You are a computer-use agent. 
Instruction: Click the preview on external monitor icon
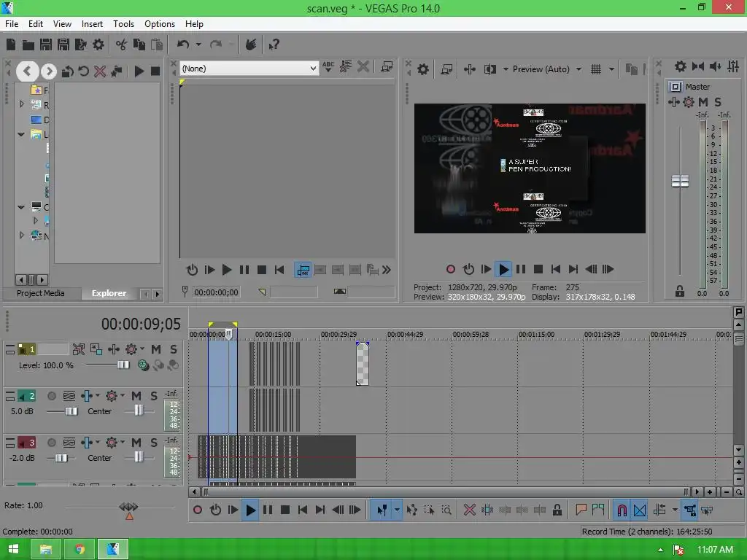coord(446,69)
